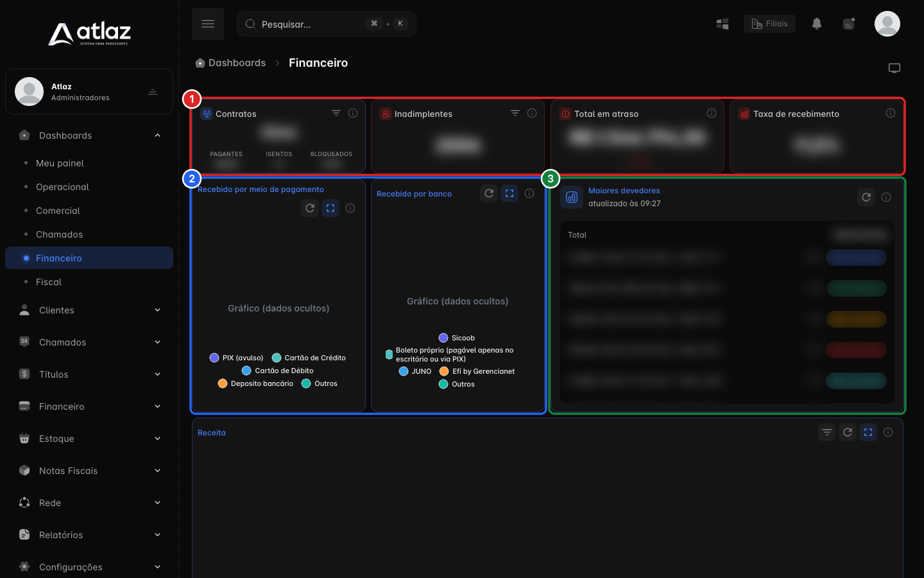Open the notifications bell

(817, 24)
